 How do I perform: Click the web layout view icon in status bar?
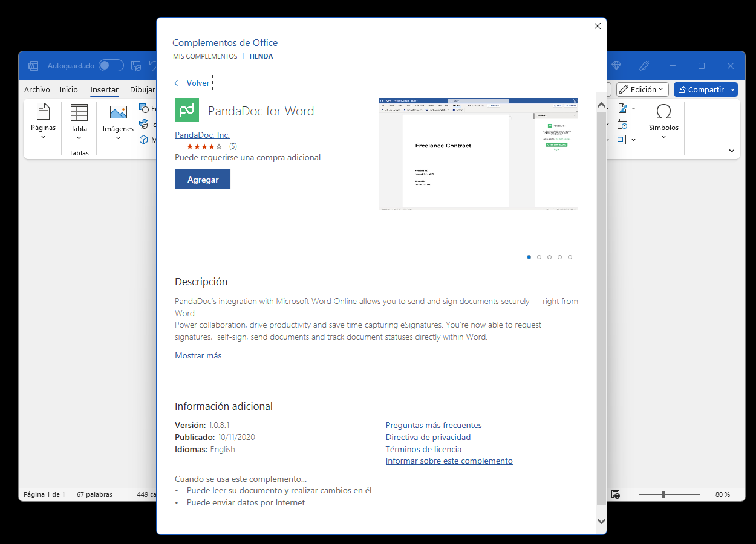tap(616, 494)
